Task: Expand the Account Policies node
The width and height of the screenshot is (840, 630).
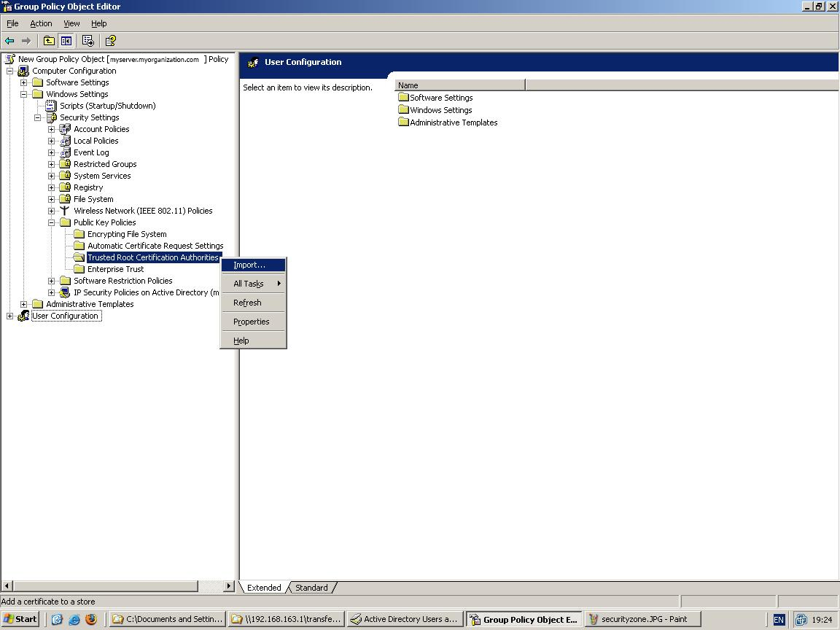Action: coord(52,129)
